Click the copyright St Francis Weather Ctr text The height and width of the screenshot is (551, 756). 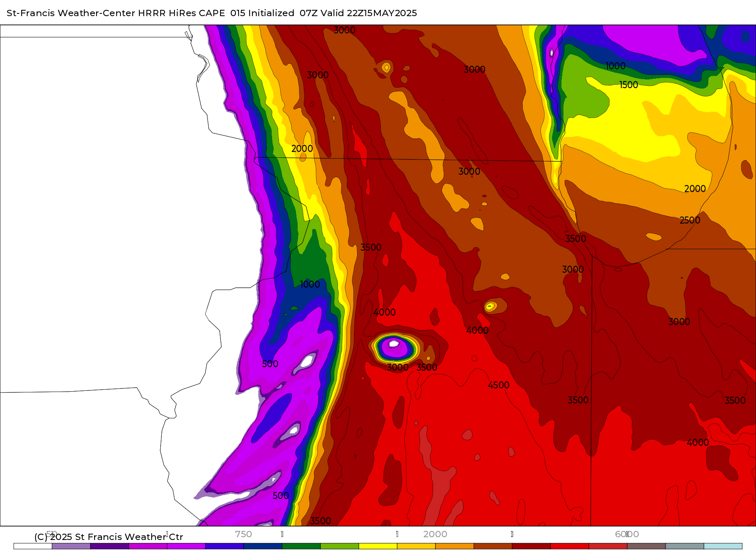pos(109,537)
